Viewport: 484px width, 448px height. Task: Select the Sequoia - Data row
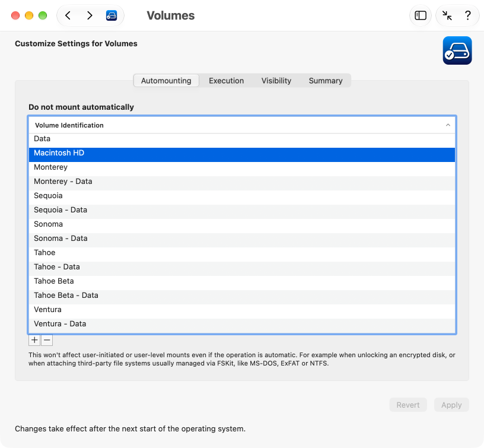pyautogui.click(x=242, y=211)
